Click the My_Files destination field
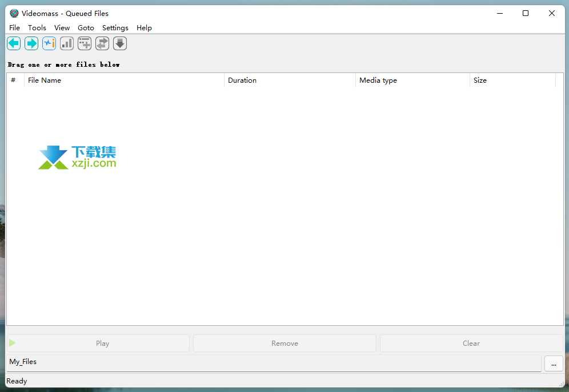 274,363
